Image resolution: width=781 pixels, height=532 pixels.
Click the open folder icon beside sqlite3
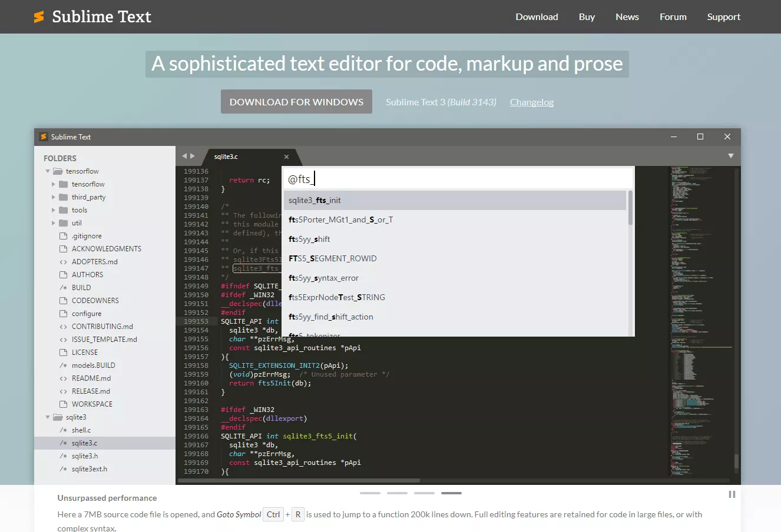[58, 417]
